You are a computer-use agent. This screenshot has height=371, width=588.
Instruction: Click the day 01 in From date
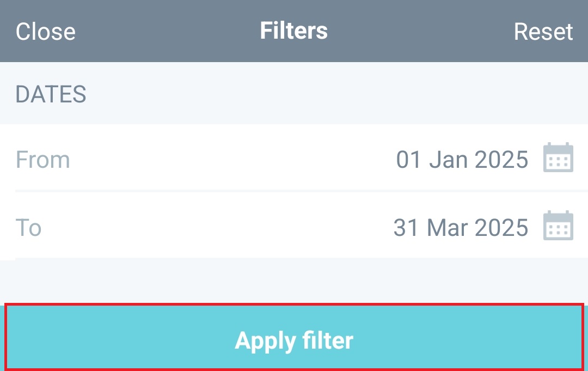tap(409, 160)
